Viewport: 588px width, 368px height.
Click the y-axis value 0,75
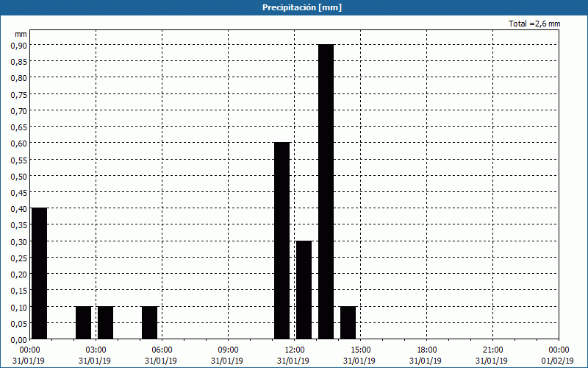[x=19, y=95]
